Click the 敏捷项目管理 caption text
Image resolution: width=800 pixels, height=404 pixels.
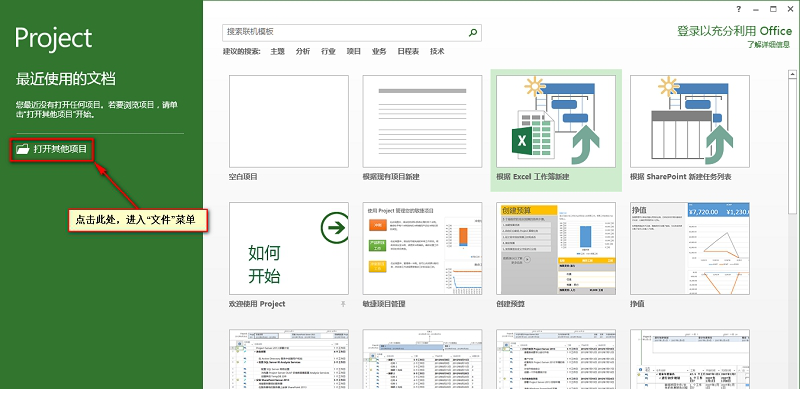(x=384, y=304)
